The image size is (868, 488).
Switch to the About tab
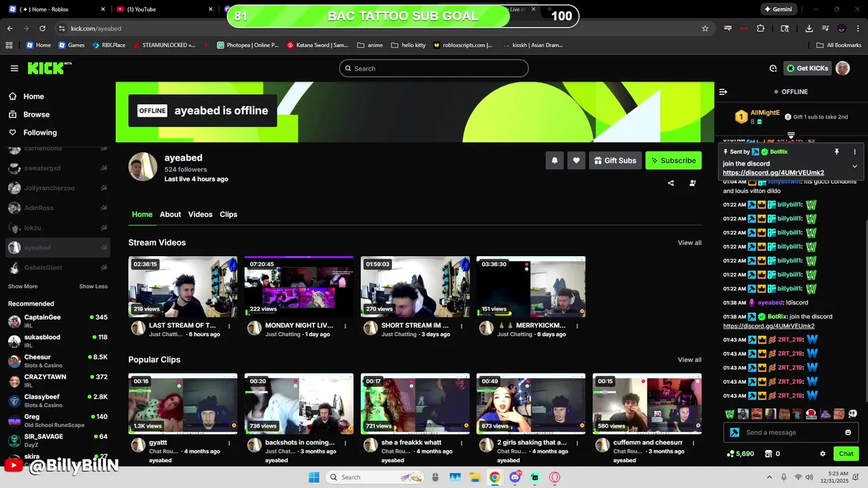pyautogui.click(x=170, y=214)
